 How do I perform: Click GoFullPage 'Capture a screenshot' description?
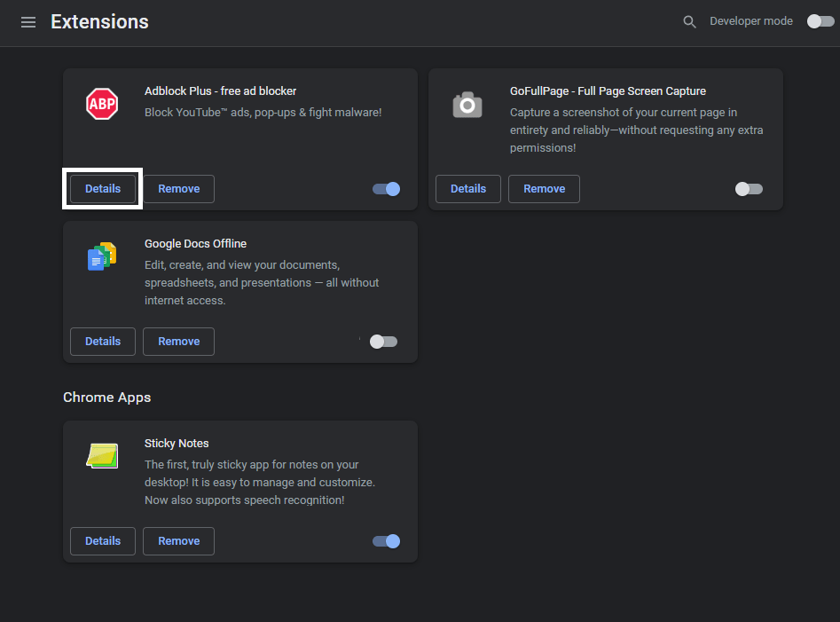[636, 130]
